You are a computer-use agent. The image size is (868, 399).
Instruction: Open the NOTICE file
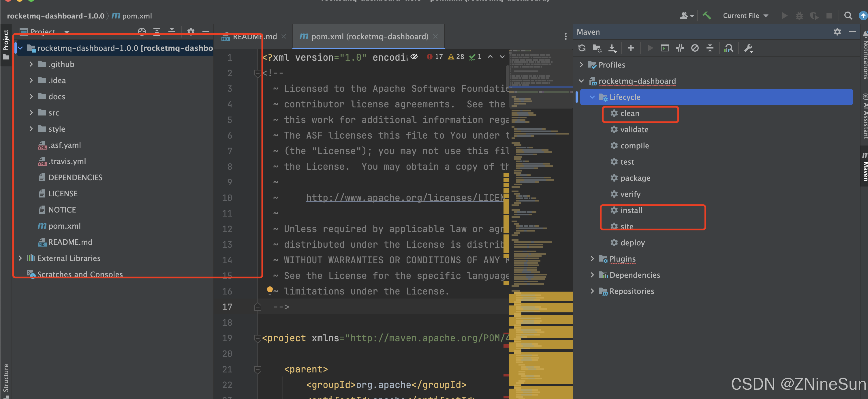pyautogui.click(x=62, y=210)
